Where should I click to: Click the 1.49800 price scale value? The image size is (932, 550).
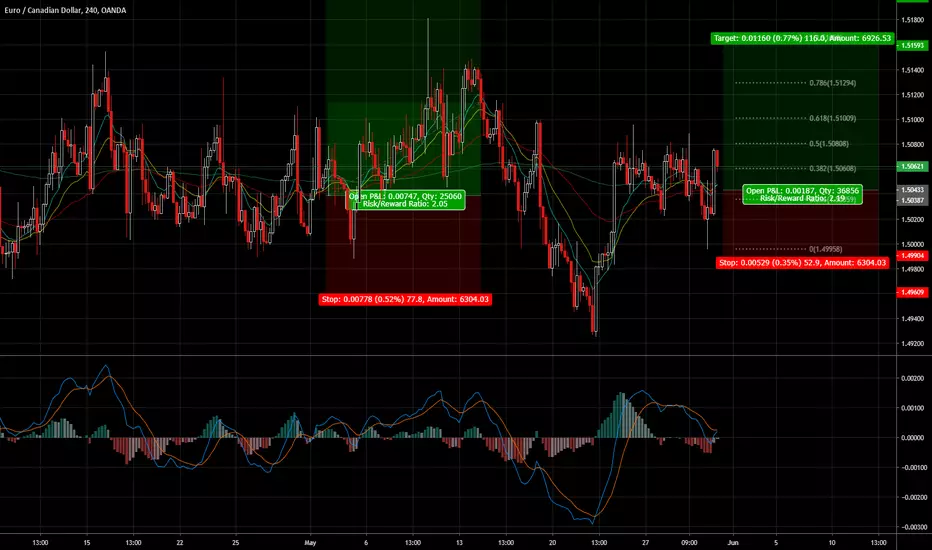click(912, 269)
